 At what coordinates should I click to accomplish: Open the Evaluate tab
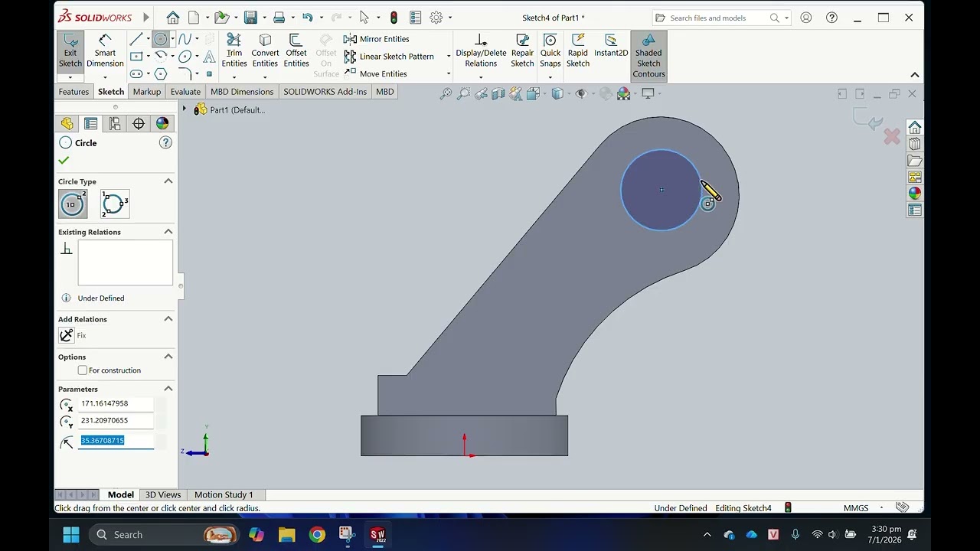coord(185,92)
